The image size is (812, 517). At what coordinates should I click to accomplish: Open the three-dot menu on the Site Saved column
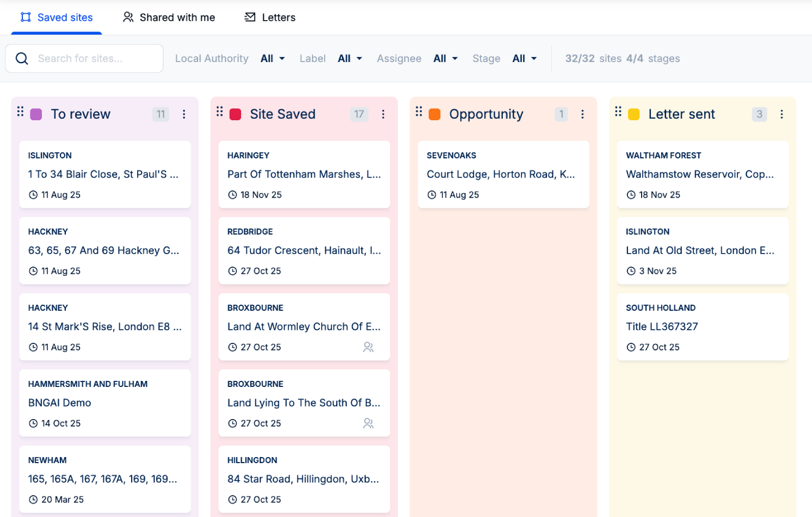(x=383, y=114)
